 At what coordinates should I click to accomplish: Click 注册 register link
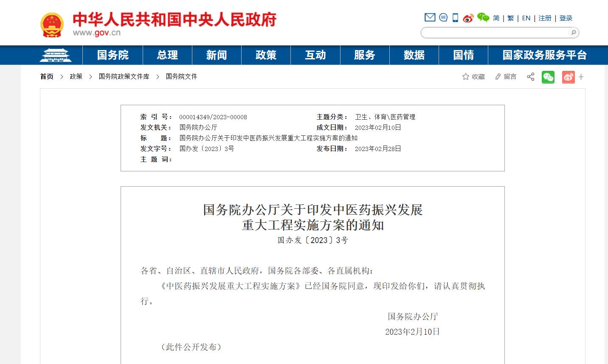[x=545, y=18]
